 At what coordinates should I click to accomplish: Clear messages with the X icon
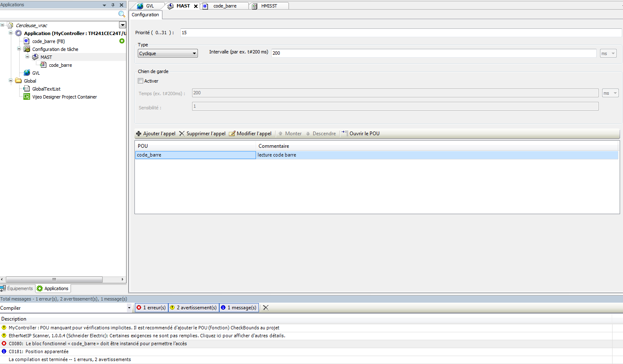pyautogui.click(x=266, y=308)
